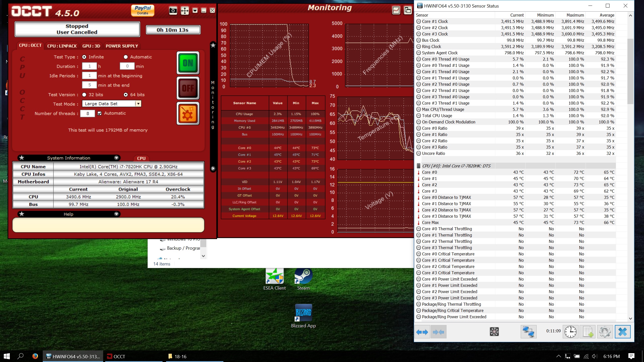Switch to POWER SUPPLY tab

(x=122, y=46)
